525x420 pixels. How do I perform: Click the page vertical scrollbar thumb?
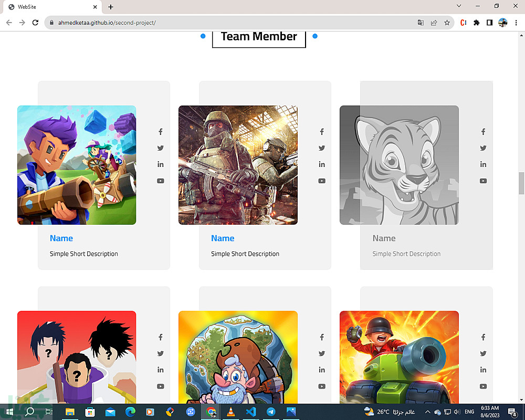(x=521, y=183)
